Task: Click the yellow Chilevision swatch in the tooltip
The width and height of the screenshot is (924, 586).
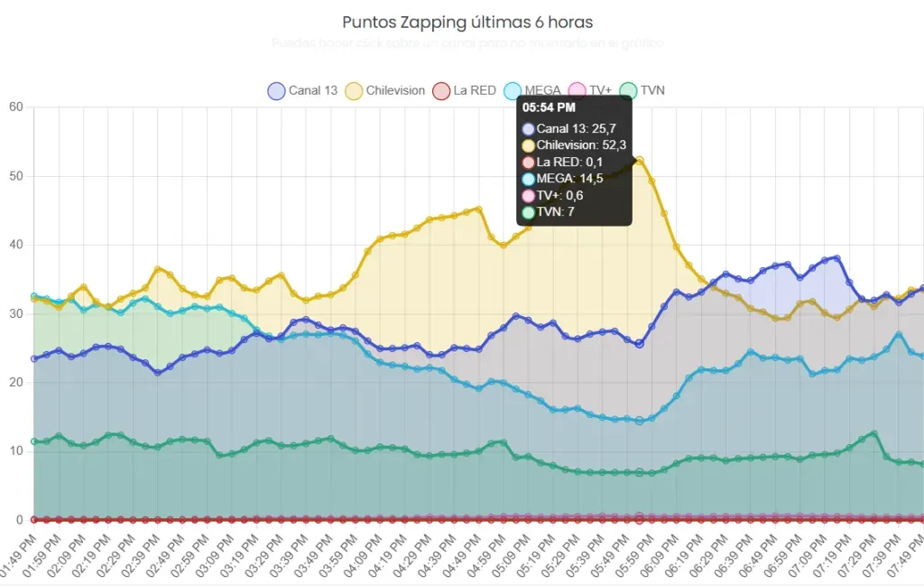Action: point(528,145)
